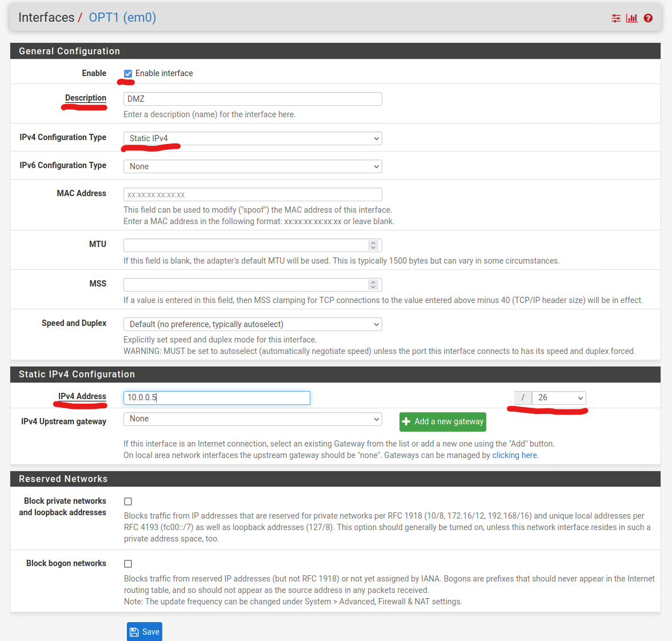
Task: Open the subnet mask /26 dropdown
Action: pyautogui.click(x=558, y=398)
